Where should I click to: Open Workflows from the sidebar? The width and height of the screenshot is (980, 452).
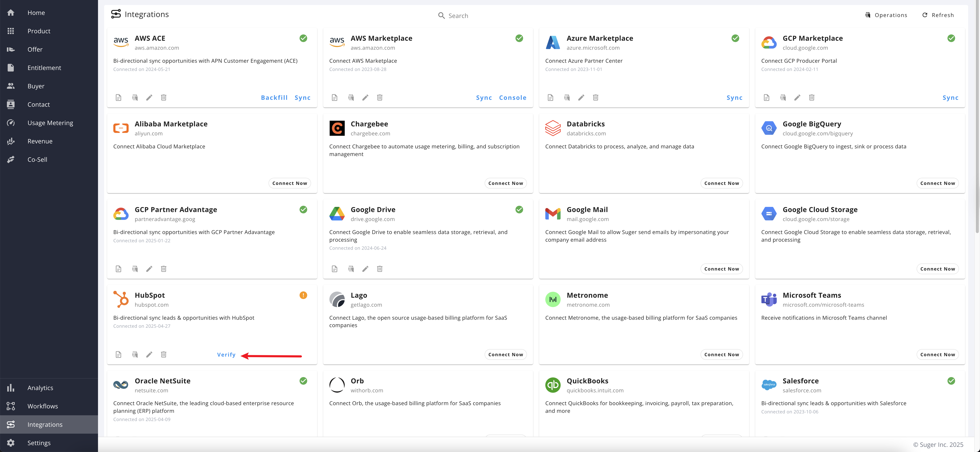click(x=42, y=406)
